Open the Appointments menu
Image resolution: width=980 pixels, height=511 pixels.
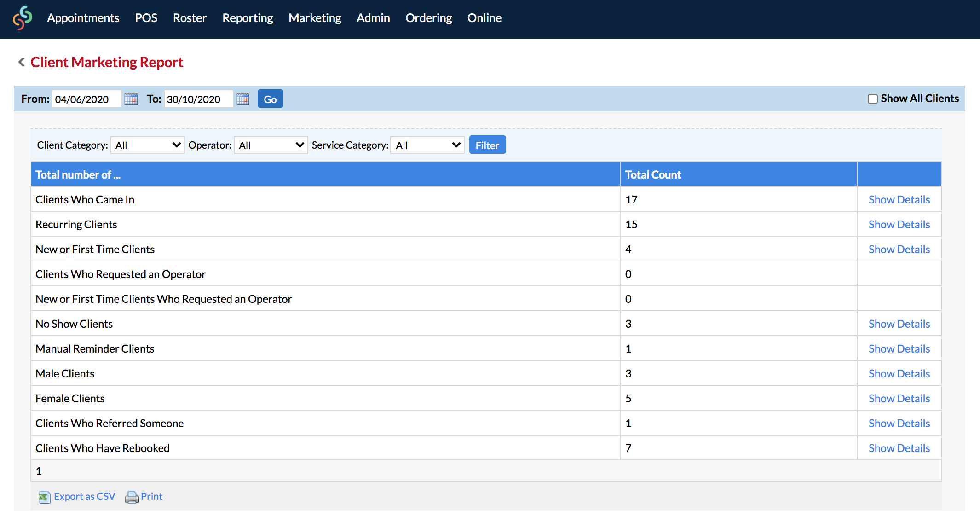(x=83, y=18)
